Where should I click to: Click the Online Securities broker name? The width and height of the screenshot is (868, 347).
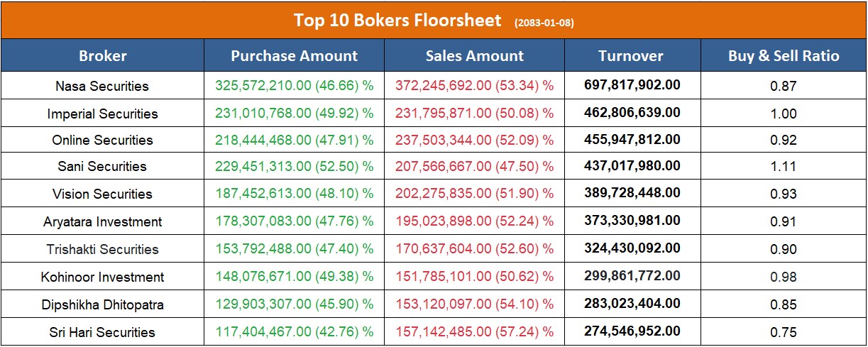(102, 140)
